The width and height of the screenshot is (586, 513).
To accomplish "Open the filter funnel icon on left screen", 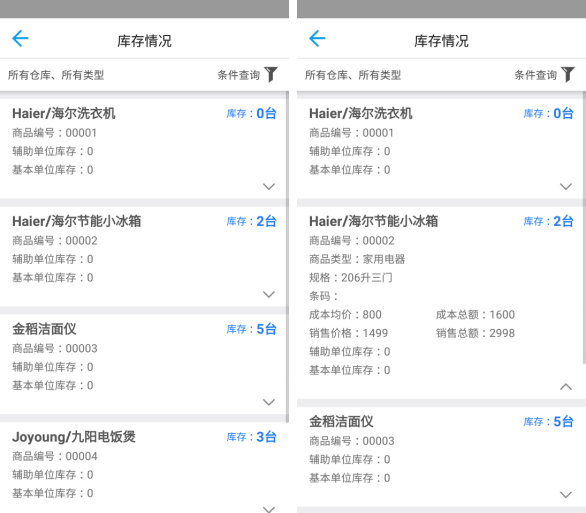I will 271,74.
